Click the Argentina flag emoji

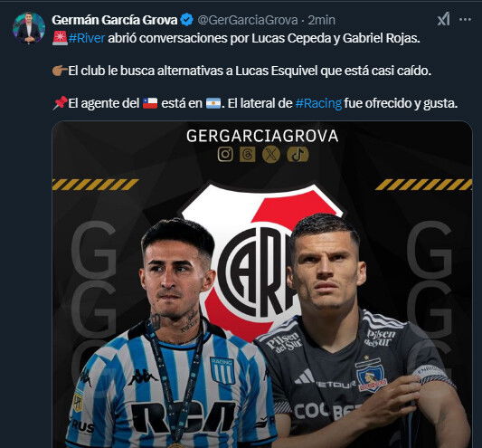click(x=213, y=103)
